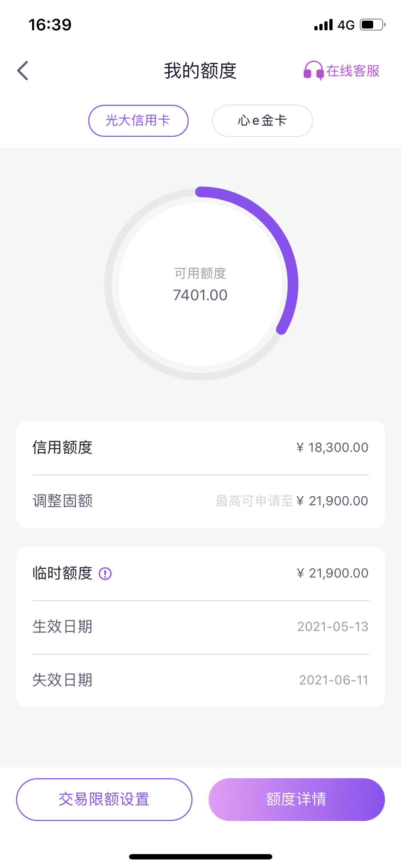This screenshot has height=868, width=401.
Task: Open the 信用额度 row
Action: click(x=200, y=448)
